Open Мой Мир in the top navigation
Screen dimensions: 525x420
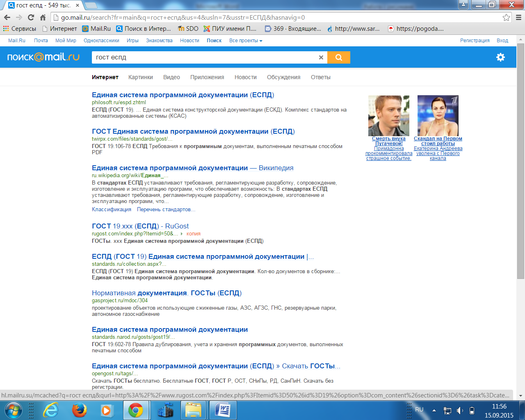point(66,41)
